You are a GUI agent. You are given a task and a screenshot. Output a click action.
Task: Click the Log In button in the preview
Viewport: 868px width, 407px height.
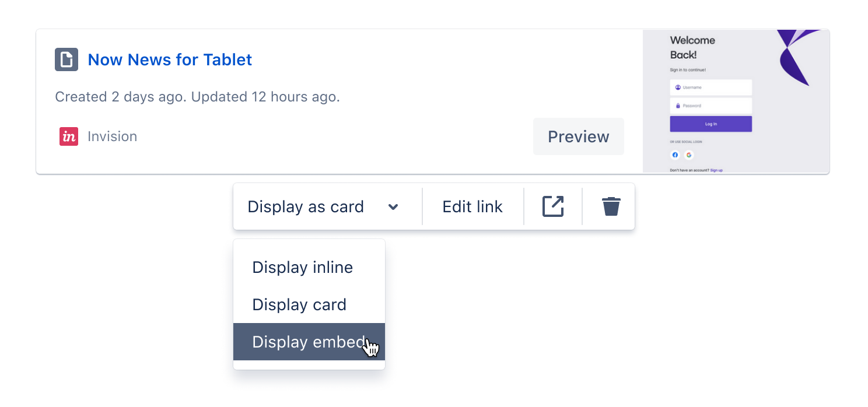pos(710,124)
